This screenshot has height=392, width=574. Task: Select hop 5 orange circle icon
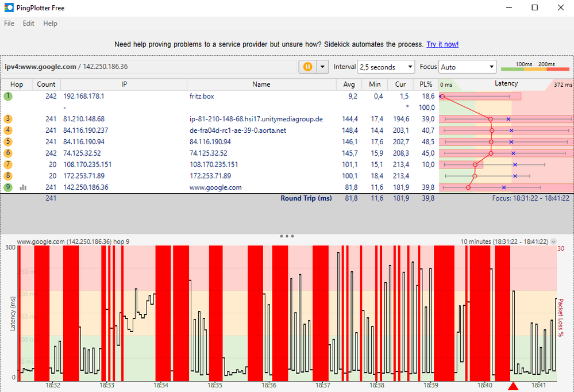7,141
